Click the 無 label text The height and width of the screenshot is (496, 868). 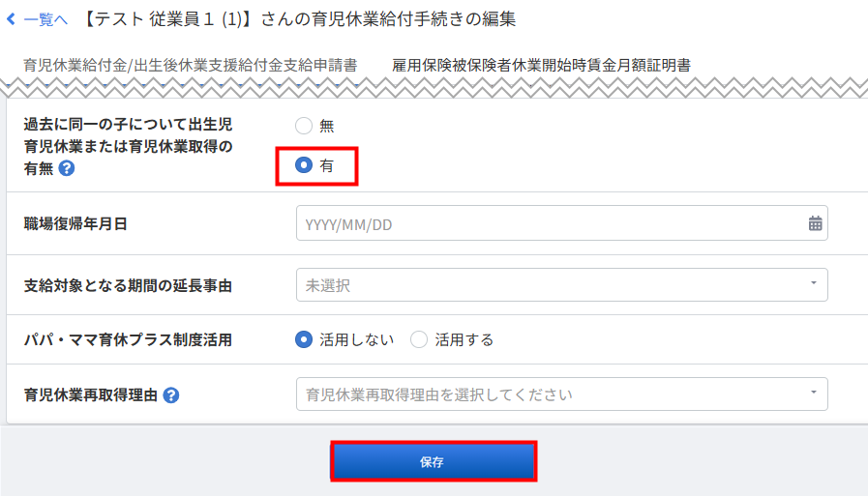pyautogui.click(x=327, y=126)
